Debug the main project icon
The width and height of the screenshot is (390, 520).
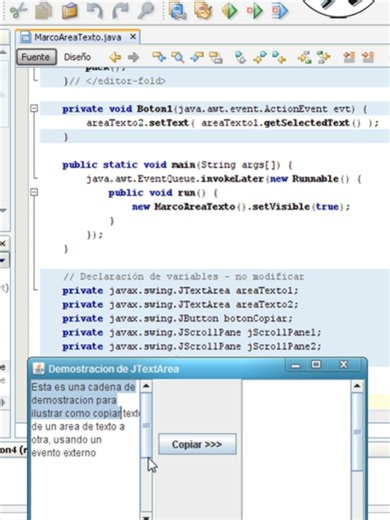(255, 10)
